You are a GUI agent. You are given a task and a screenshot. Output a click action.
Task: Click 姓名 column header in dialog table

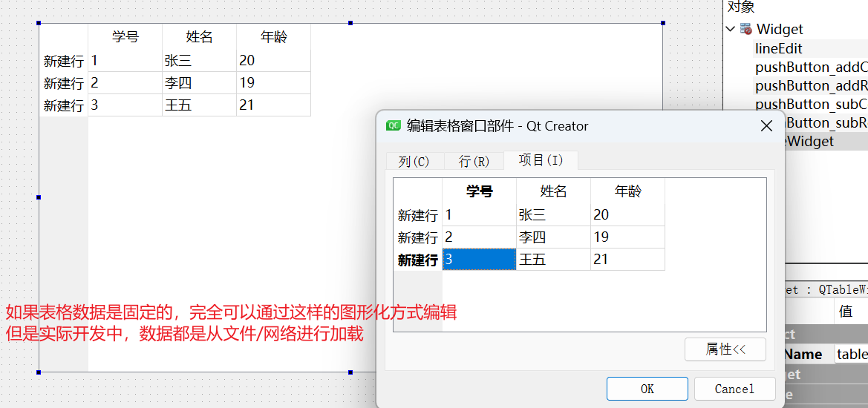pos(554,191)
